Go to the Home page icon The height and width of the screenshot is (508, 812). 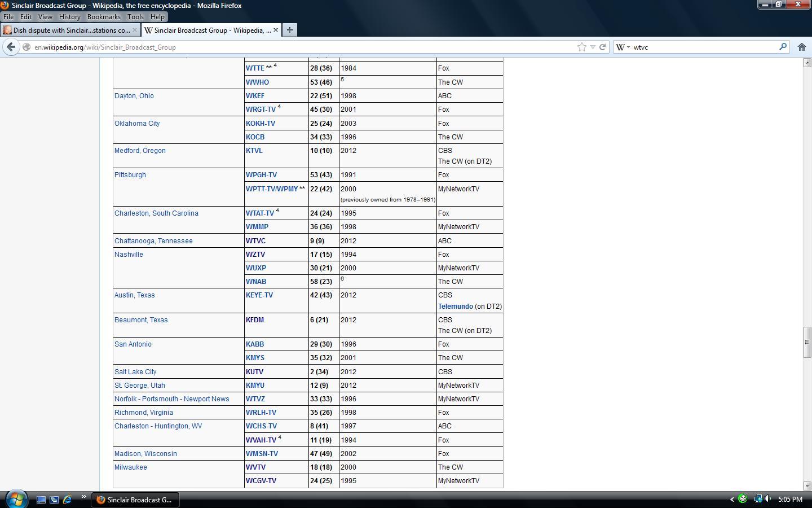click(801, 47)
